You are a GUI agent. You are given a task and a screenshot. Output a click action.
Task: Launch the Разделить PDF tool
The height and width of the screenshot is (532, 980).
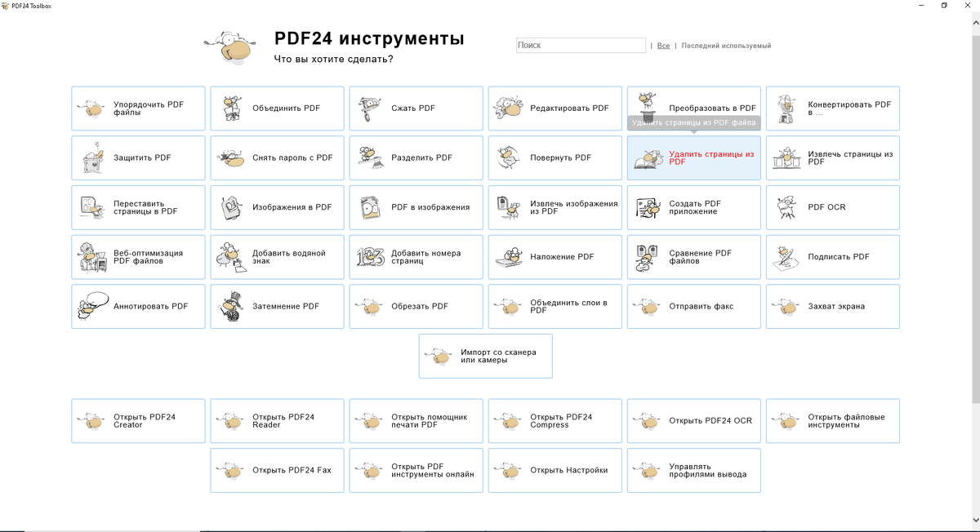pyautogui.click(x=416, y=158)
